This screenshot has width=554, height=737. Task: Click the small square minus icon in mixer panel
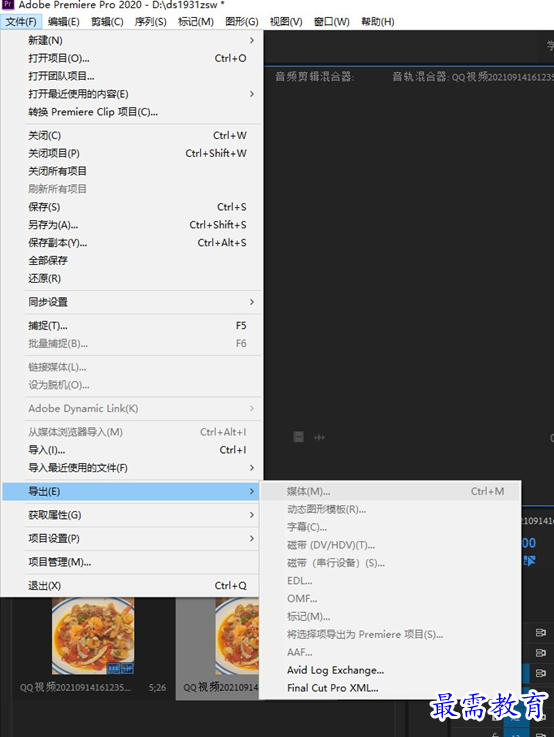(298, 437)
